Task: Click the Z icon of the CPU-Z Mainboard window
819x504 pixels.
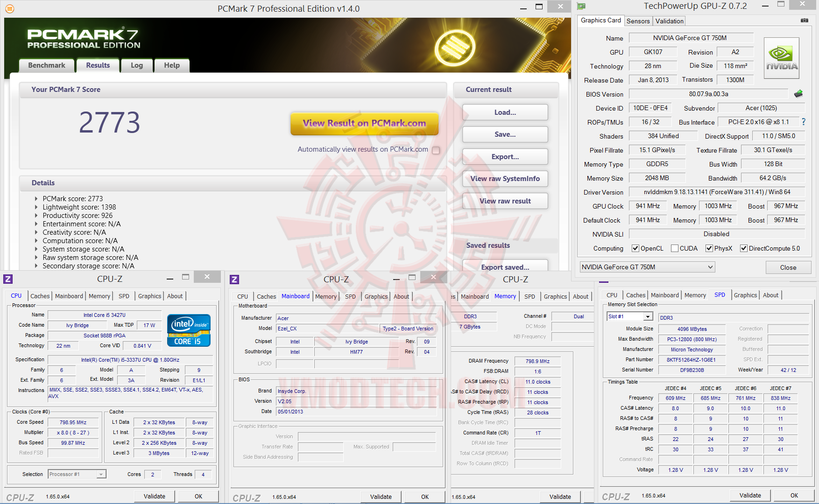Action: click(x=234, y=280)
